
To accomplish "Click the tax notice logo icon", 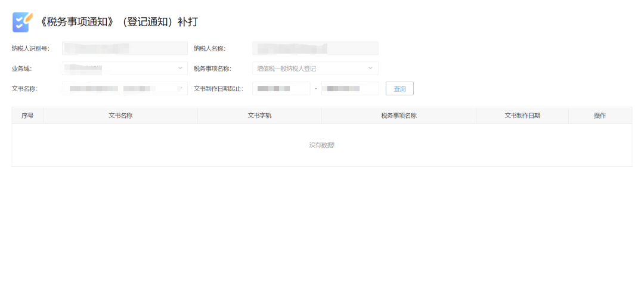I will [x=22, y=22].
